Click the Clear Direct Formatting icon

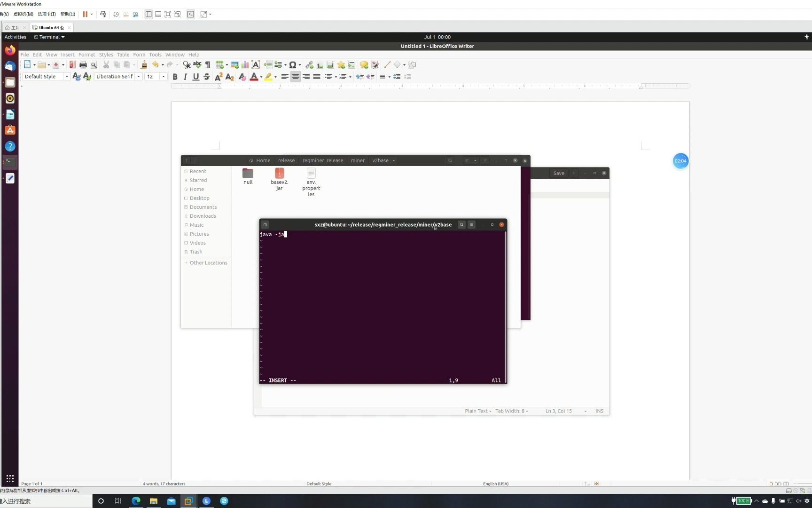click(x=242, y=77)
